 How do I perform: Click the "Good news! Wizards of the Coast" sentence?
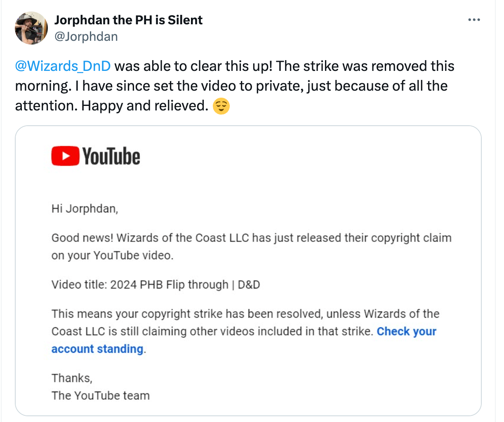(251, 238)
